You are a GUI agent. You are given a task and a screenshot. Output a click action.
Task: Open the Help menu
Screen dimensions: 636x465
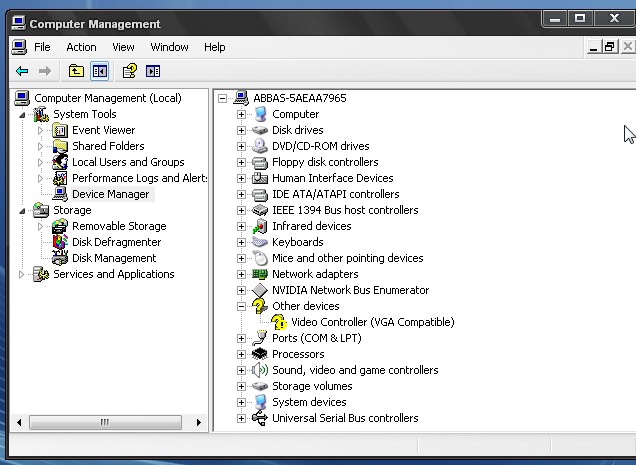click(x=215, y=47)
